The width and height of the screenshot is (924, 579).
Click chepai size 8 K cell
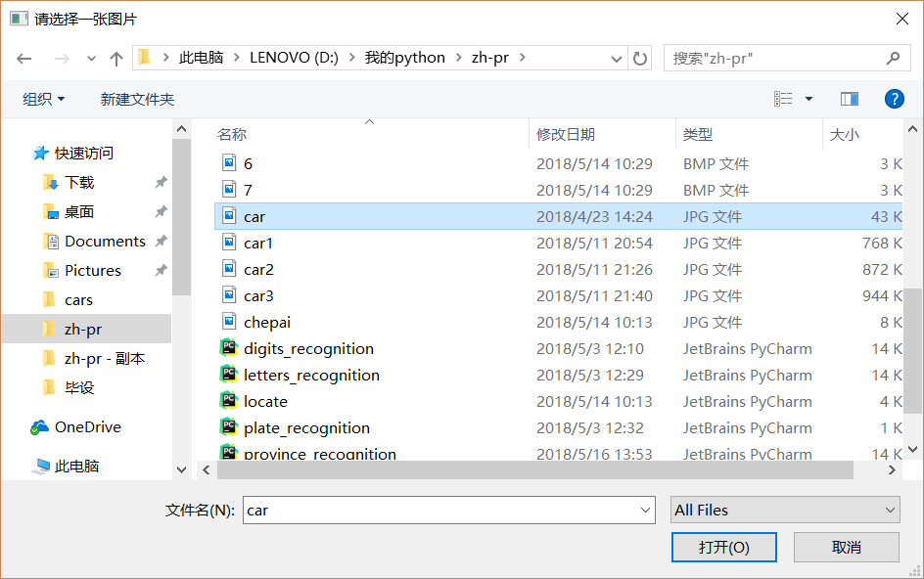(891, 322)
